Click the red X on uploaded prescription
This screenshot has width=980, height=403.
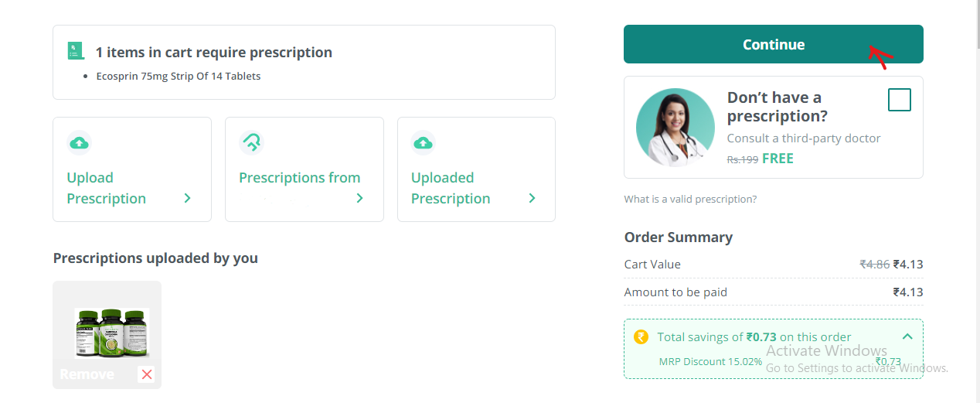pyautogui.click(x=146, y=374)
